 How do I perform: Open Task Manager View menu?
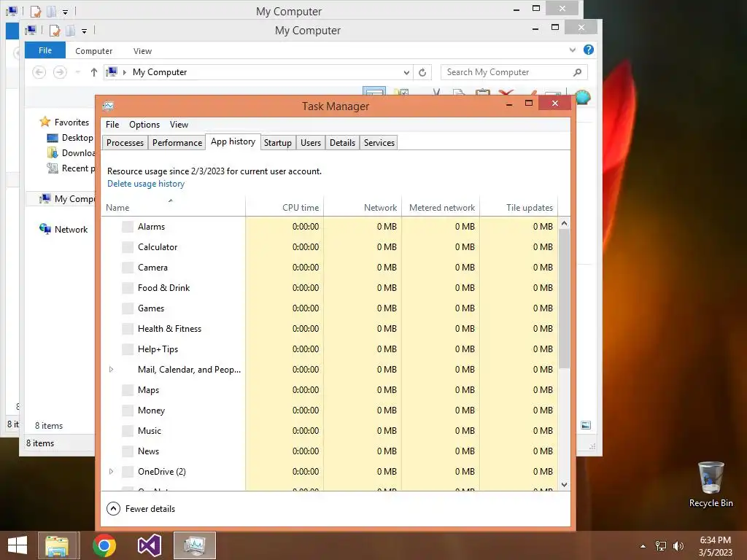[x=179, y=124]
